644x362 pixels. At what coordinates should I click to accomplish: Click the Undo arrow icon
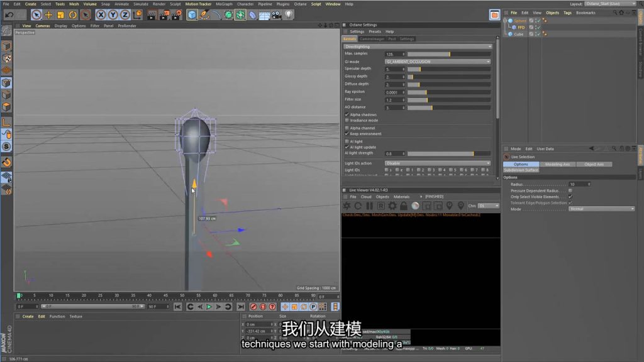pos(9,15)
